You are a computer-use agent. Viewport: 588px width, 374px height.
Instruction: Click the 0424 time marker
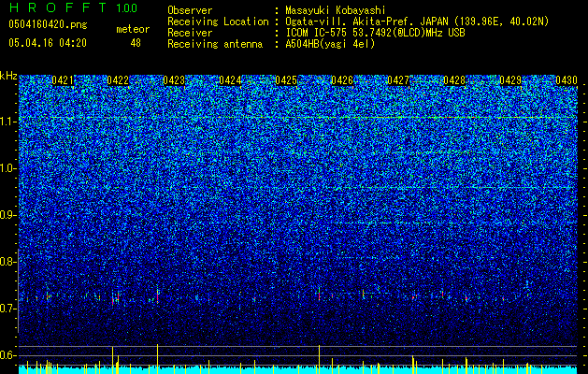(x=230, y=80)
